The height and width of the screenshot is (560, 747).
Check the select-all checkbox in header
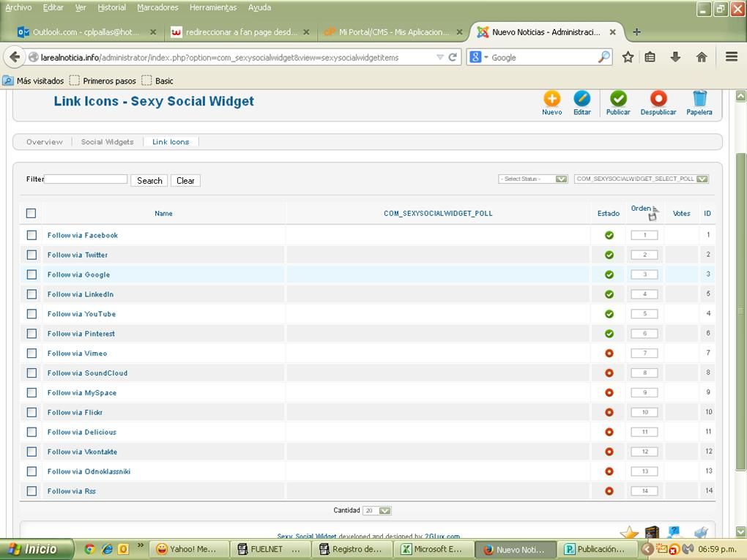(x=31, y=213)
